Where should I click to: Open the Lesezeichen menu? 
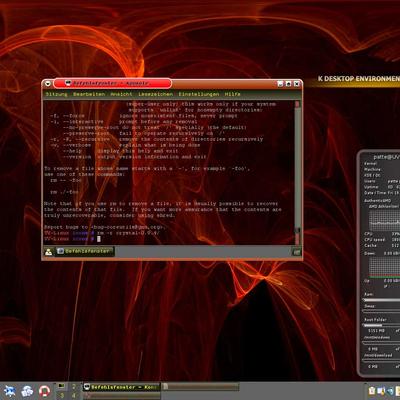point(155,94)
